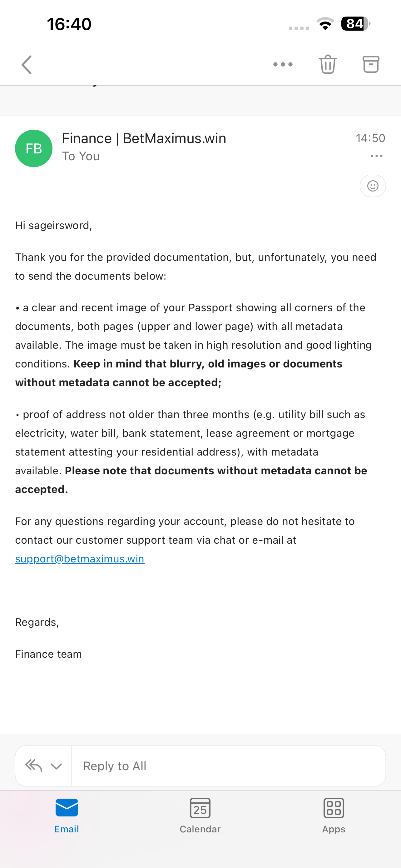Delete this email with trash icon

pyautogui.click(x=328, y=64)
